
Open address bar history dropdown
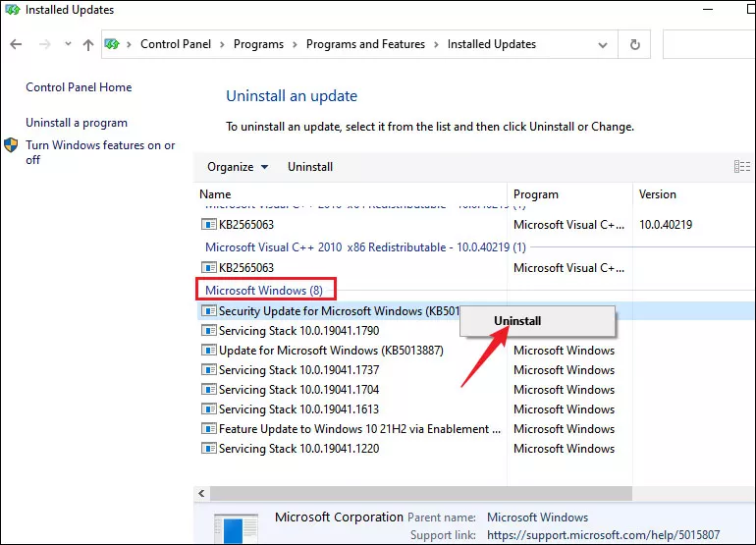[603, 45]
